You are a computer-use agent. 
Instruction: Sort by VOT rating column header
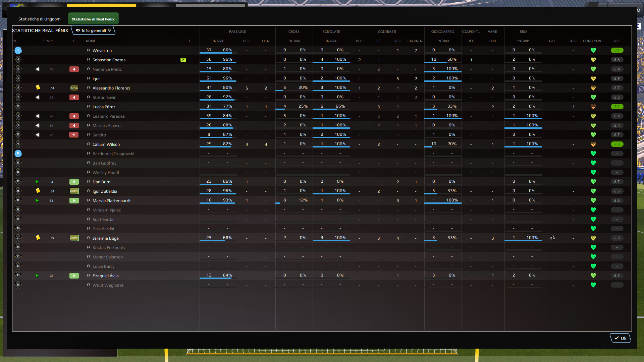click(616, 41)
